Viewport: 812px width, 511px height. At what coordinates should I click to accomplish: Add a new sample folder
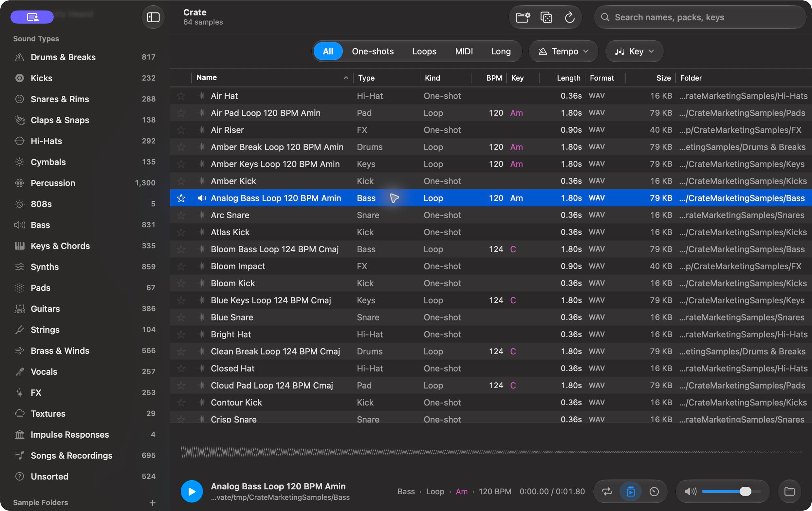click(153, 502)
